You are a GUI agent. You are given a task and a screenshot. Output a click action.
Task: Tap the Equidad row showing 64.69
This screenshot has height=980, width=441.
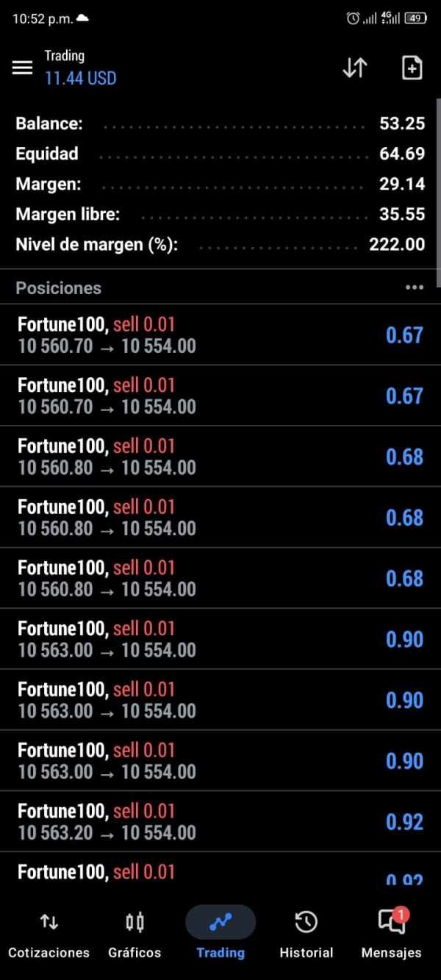pyautogui.click(x=220, y=154)
